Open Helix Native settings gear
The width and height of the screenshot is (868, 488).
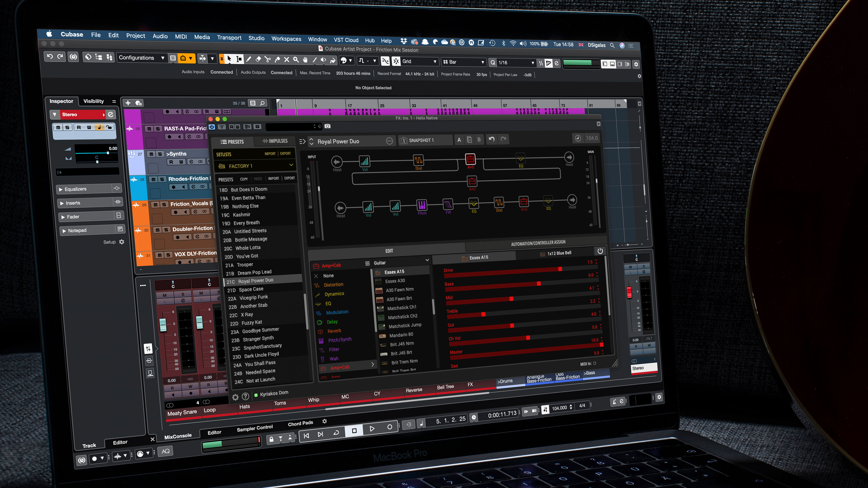pyautogui.click(x=235, y=397)
